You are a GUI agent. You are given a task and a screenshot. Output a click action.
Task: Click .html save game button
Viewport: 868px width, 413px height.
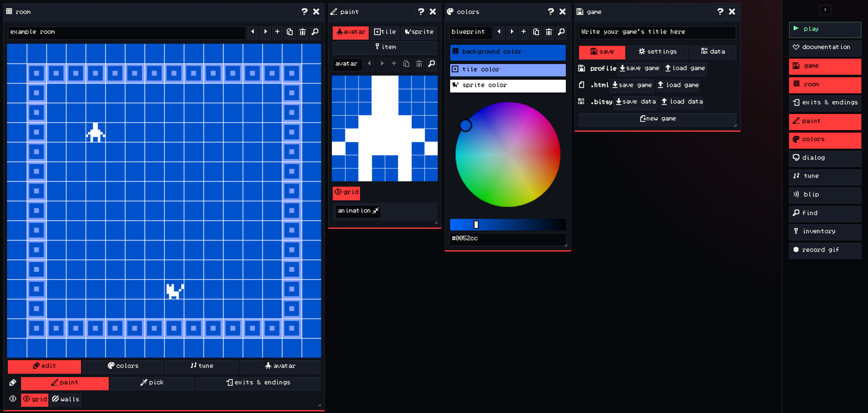632,85
